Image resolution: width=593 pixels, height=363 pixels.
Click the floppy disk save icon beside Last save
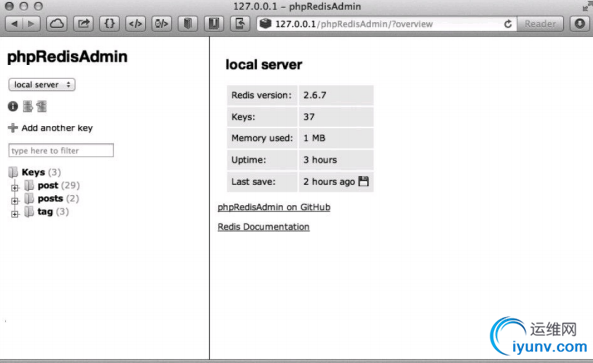pyautogui.click(x=363, y=181)
